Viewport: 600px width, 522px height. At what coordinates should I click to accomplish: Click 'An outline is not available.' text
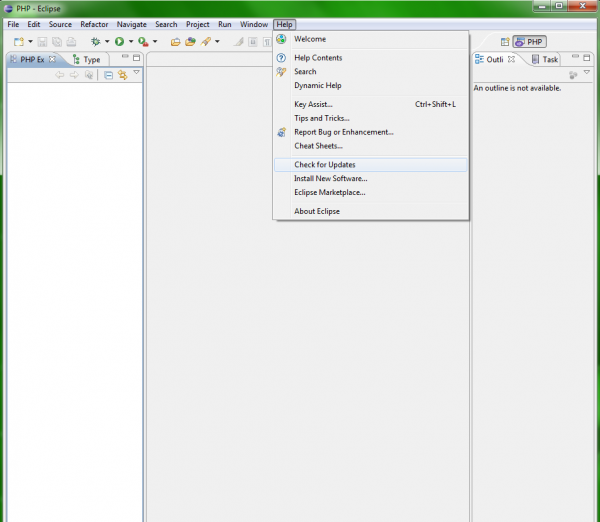coord(517,88)
